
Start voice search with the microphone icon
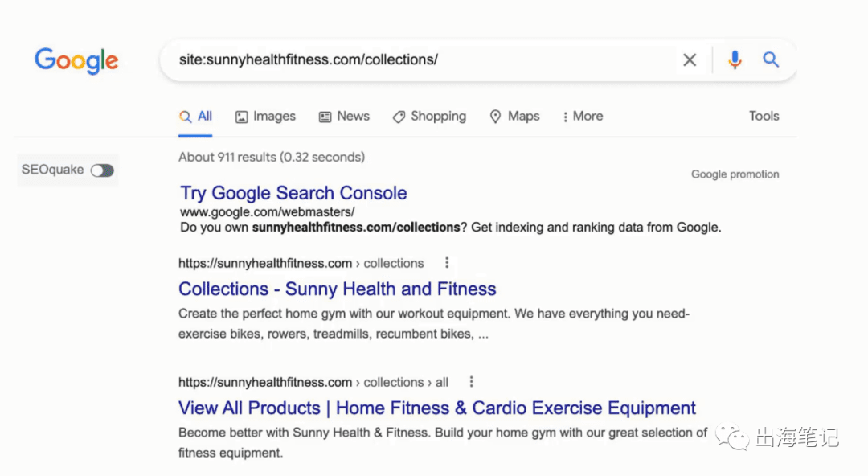pos(735,59)
